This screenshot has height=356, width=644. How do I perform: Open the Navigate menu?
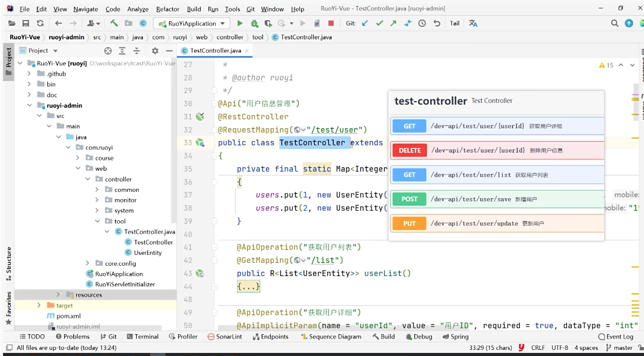85,8
